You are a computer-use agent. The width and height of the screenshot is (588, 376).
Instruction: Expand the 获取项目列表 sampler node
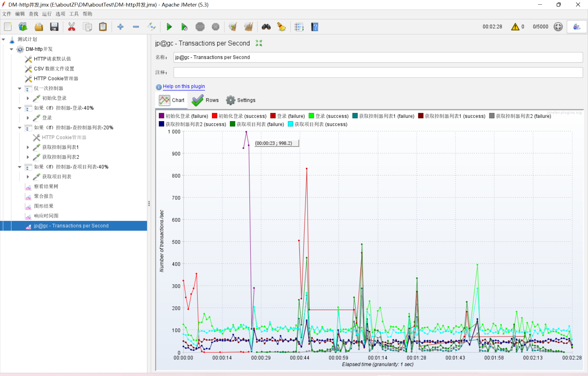click(x=28, y=177)
